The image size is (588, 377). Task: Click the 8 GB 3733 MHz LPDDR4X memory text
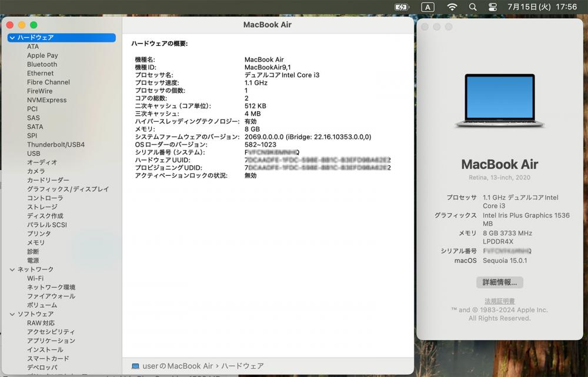[x=507, y=238]
